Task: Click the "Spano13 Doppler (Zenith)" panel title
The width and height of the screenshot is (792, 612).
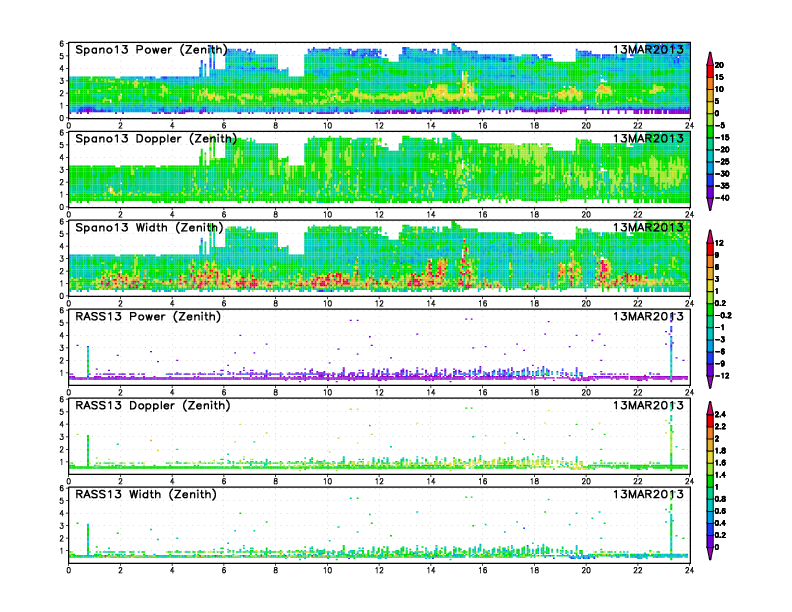Action: point(156,139)
